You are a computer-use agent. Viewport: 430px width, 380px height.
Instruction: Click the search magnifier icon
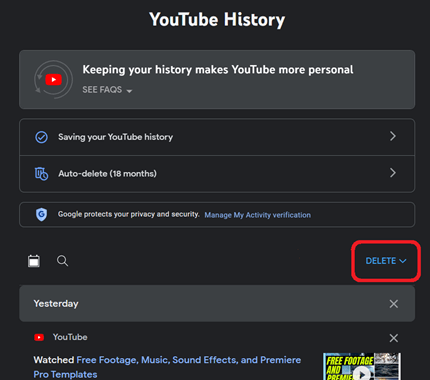(62, 261)
